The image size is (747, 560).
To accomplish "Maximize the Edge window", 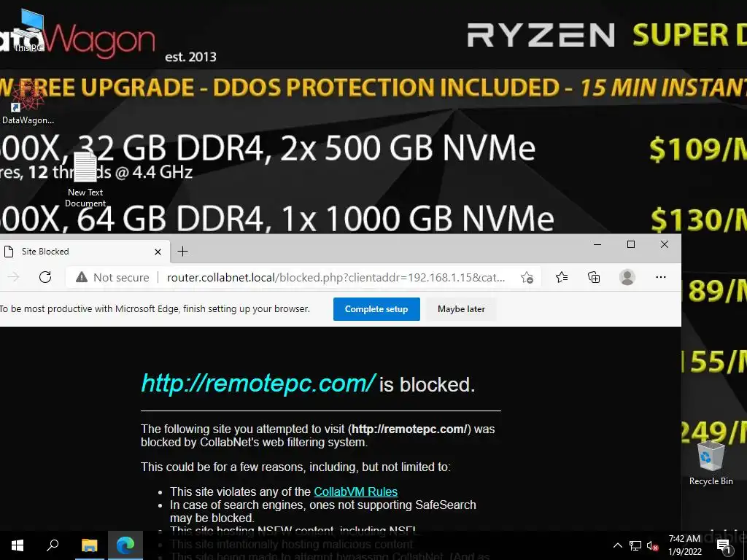I will 631,244.
